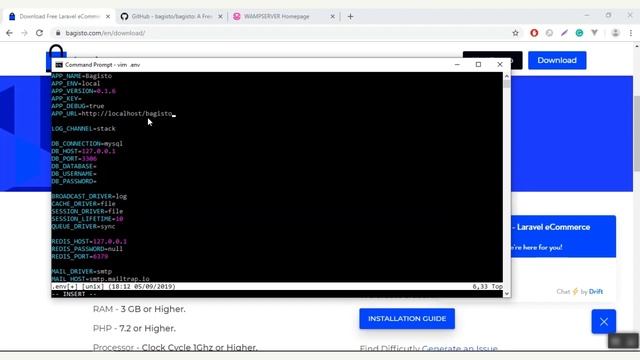Click the REDIS_PORT line
This screenshot has height=360, width=640.
(80, 256)
